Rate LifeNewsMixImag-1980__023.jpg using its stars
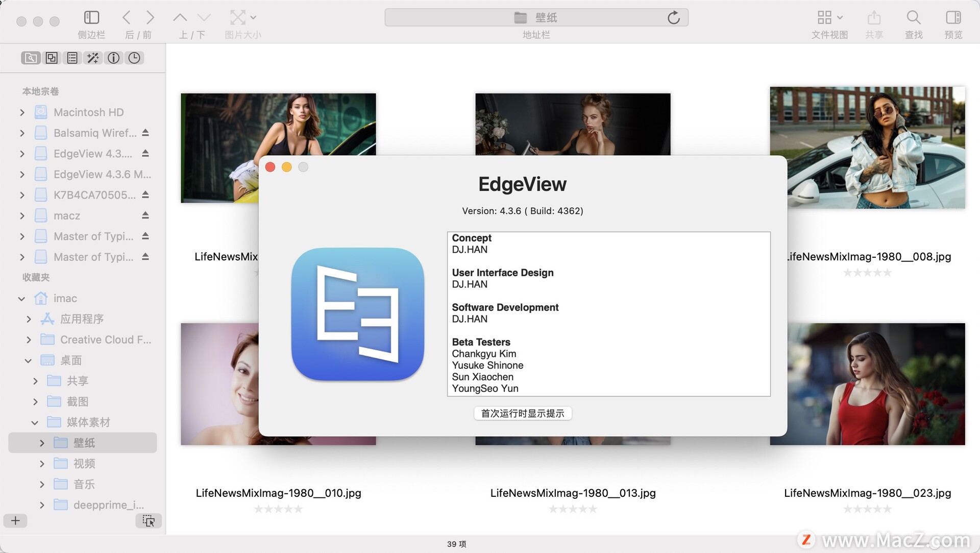 868,509
